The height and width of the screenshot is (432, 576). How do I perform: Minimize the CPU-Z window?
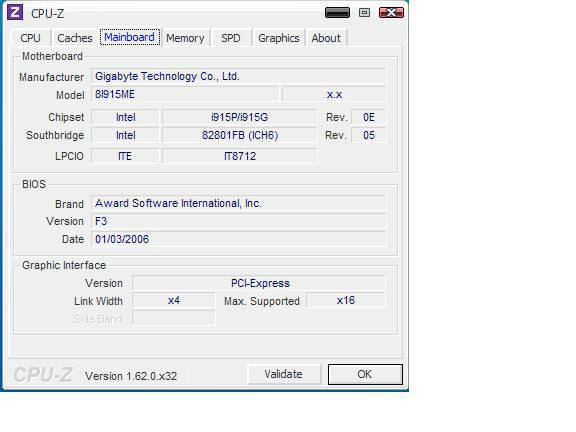coord(337,13)
